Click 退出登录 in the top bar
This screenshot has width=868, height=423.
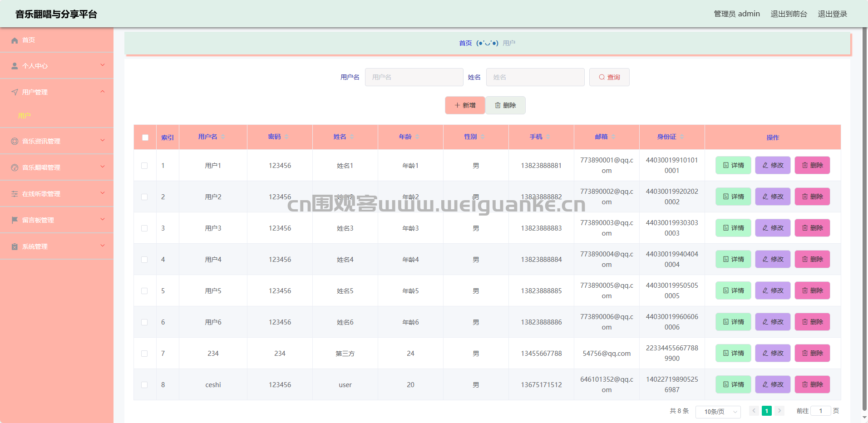point(833,14)
